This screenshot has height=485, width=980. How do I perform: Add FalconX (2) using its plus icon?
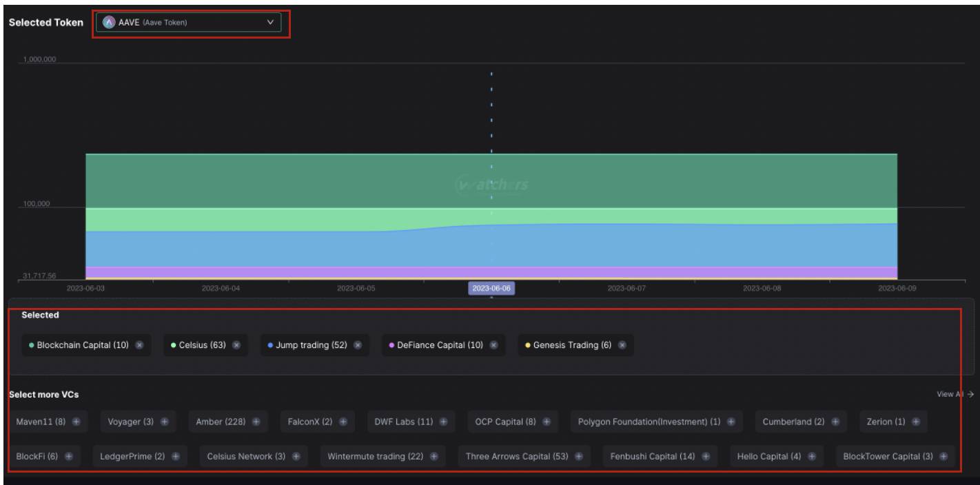[x=343, y=422]
